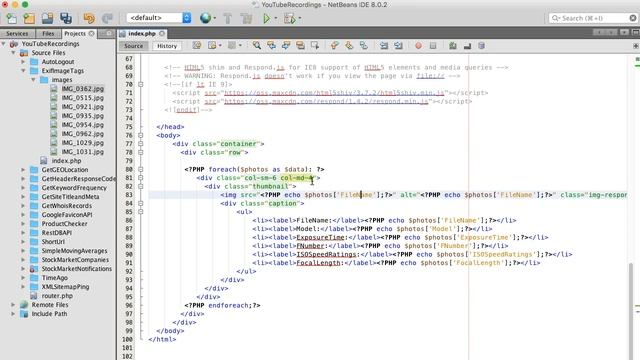Click the Shift Line Right icon
640x360 pixels.
pyautogui.click(x=398, y=46)
